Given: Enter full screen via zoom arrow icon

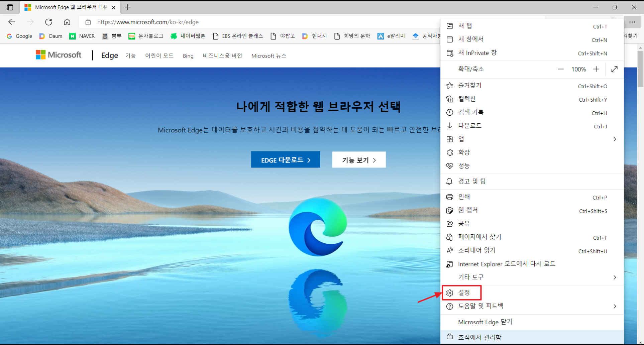Looking at the screenshot, I should click(615, 69).
